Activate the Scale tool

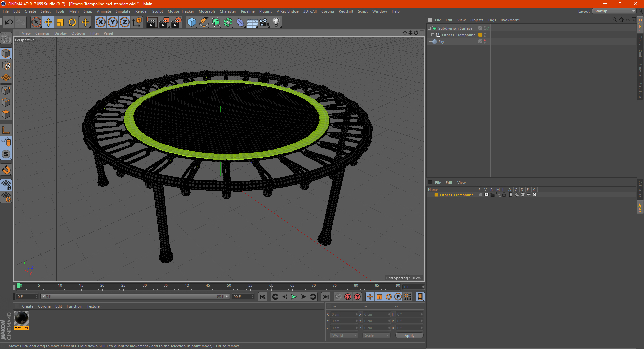(x=60, y=22)
